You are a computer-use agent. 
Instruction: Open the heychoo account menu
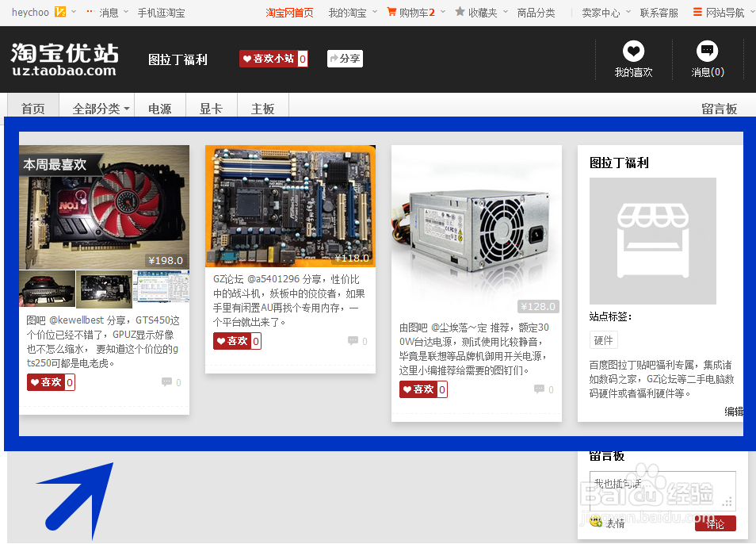click(x=30, y=13)
